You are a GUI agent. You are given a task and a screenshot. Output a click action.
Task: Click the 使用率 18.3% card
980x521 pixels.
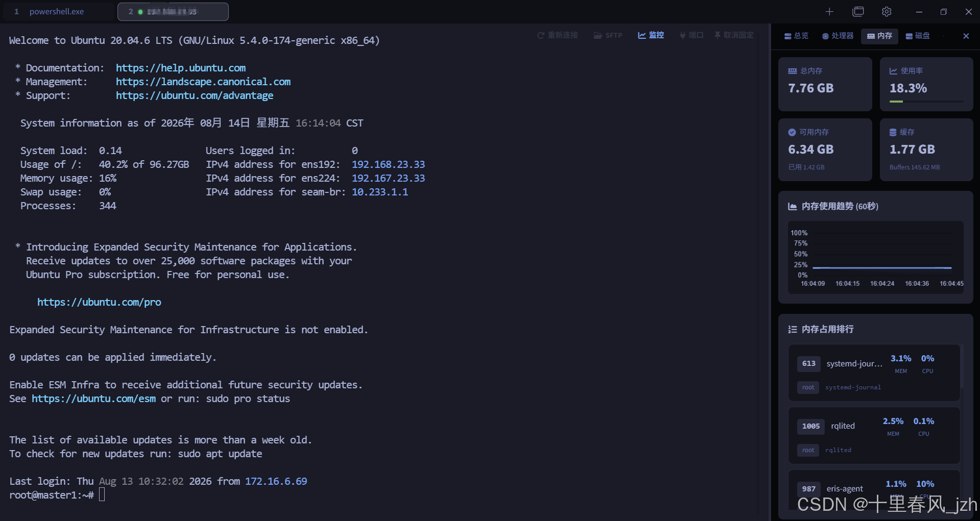coord(926,84)
